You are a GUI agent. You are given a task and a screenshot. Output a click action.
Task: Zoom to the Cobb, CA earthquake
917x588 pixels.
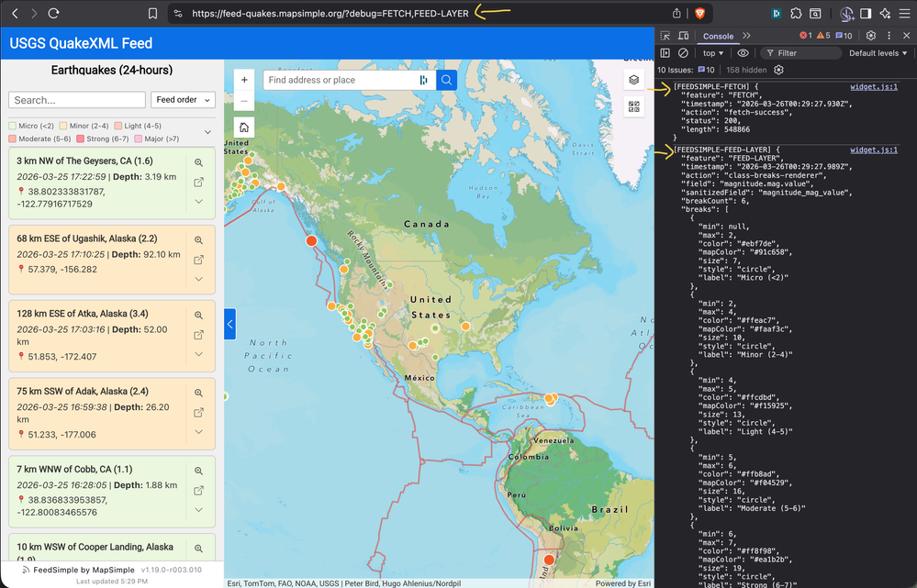[x=199, y=471]
